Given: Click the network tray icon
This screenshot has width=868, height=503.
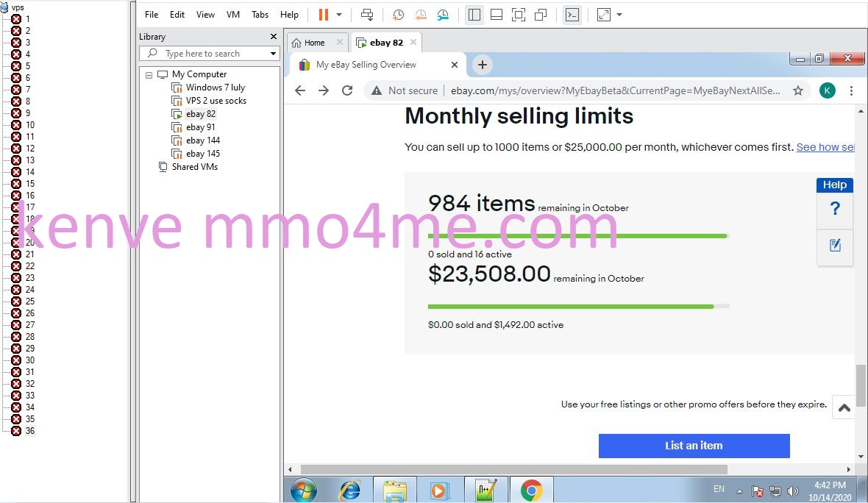Looking at the screenshot, I should pos(775,490).
